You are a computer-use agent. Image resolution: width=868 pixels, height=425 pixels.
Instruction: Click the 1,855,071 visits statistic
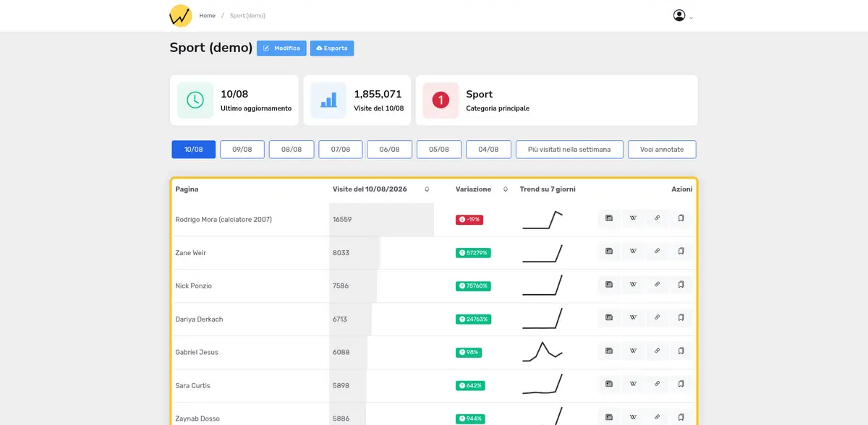(357, 100)
